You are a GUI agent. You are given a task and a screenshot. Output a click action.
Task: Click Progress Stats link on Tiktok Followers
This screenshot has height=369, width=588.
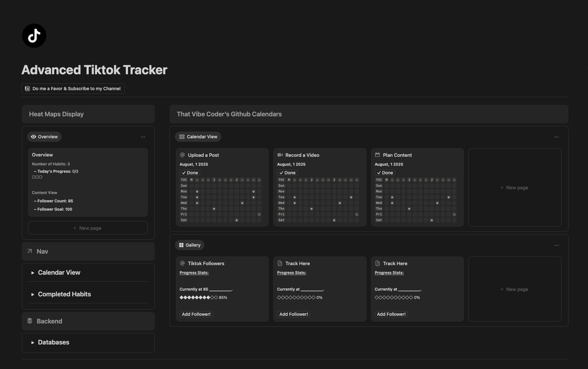(x=194, y=273)
